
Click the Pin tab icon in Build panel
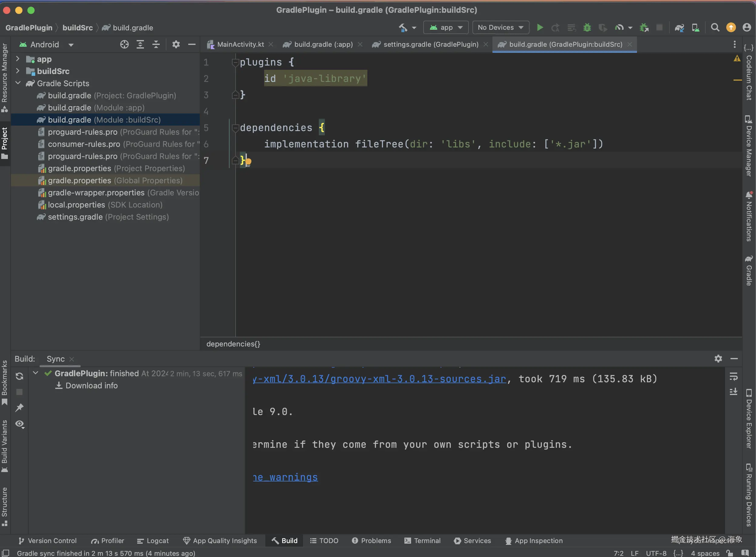tap(19, 407)
